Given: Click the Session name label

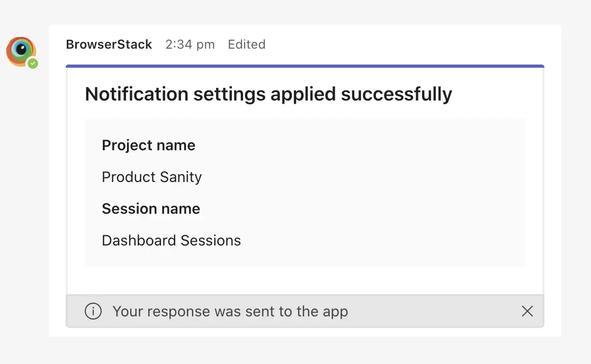Looking at the screenshot, I should pos(151,208).
